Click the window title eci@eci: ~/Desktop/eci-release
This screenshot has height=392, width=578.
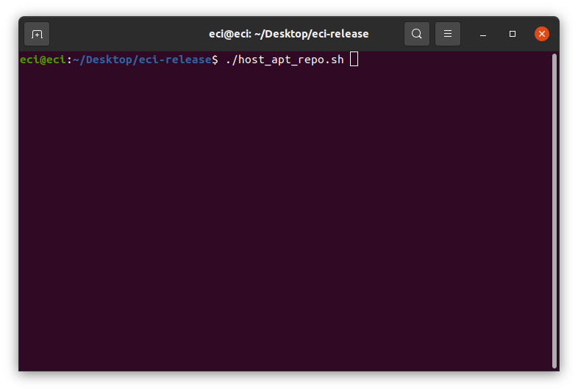288,34
